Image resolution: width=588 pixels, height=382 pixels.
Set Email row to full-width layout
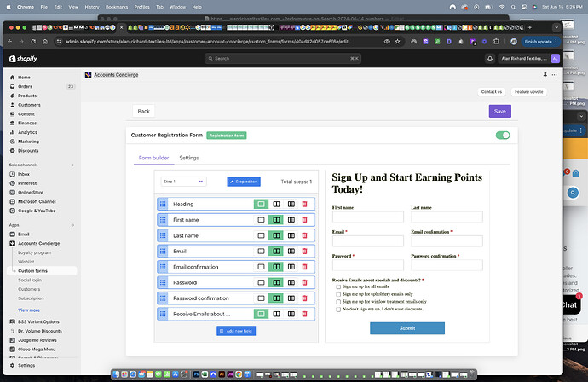261,251
